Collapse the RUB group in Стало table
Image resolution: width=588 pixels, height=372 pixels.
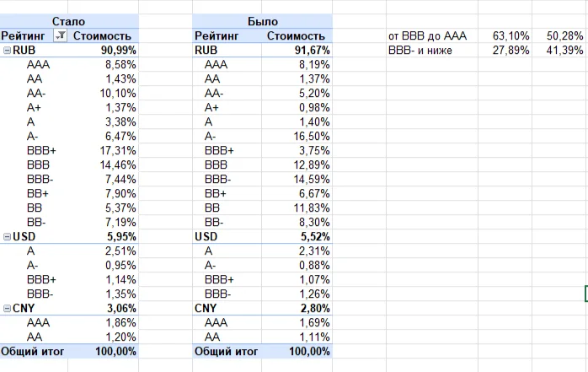tap(7, 51)
